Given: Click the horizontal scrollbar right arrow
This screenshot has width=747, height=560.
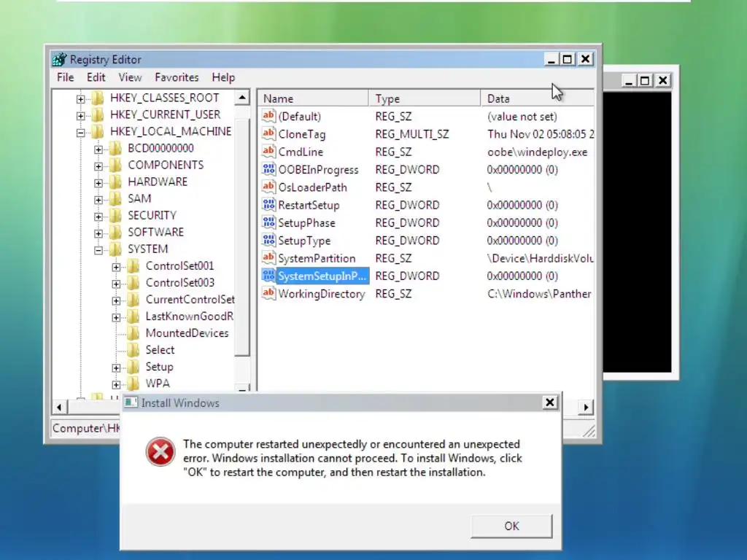Looking at the screenshot, I should pyautogui.click(x=586, y=407).
